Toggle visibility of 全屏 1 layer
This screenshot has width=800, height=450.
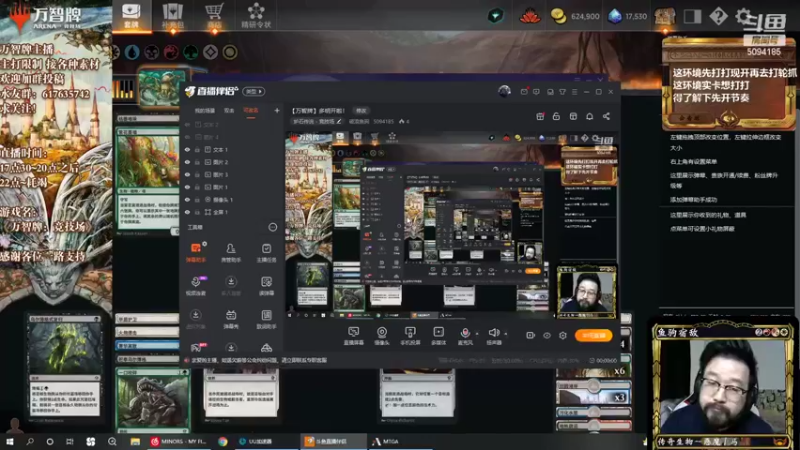(x=187, y=212)
